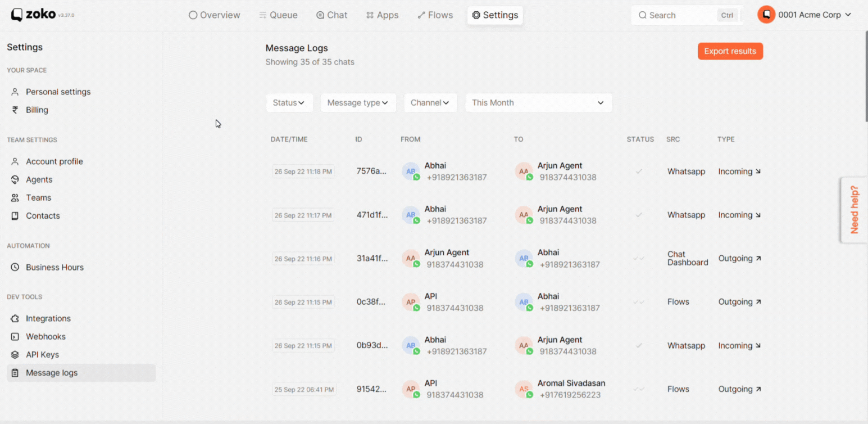Click the DATE/TIME column header

click(289, 139)
